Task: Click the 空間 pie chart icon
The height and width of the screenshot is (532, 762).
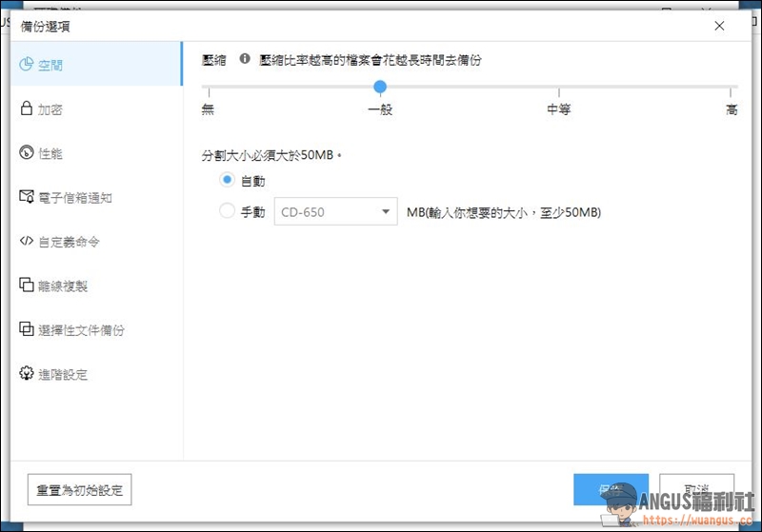Action: point(27,66)
